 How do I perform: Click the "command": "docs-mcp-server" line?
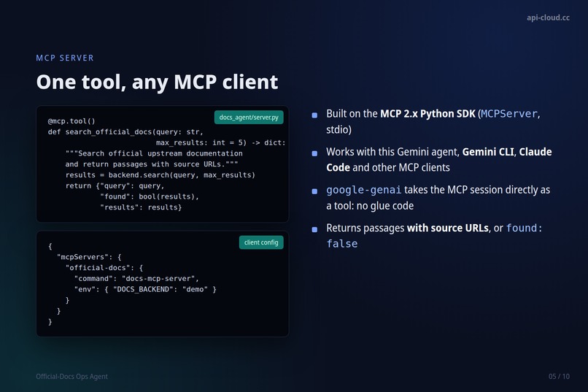(x=136, y=278)
